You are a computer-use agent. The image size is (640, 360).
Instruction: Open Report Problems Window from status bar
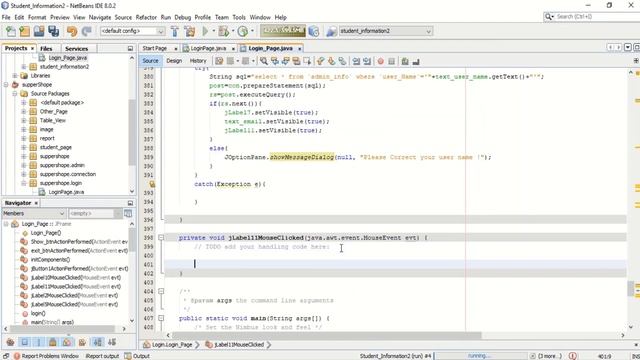pos(47,356)
